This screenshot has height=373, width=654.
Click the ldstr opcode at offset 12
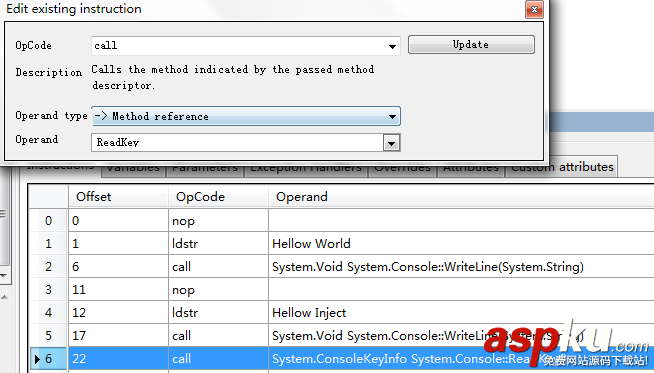pyautogui.click(x=218, y=313)
